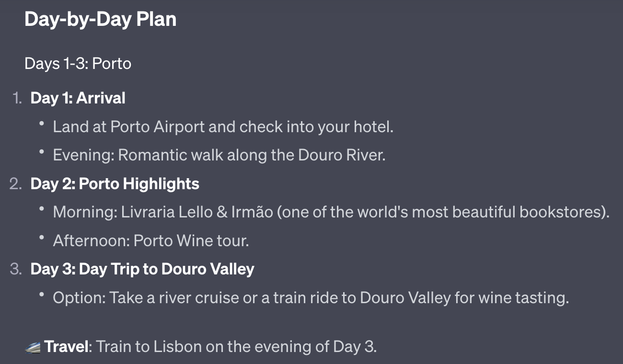Click bullet point before "Land at Porto Airport"
The image size is (623, 364).
point(42,124)
